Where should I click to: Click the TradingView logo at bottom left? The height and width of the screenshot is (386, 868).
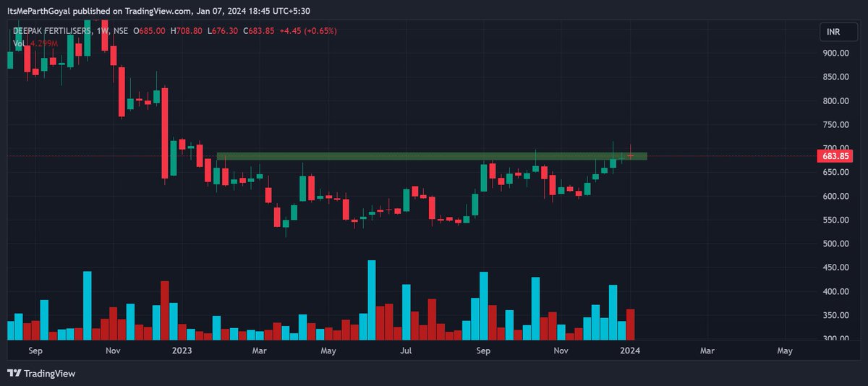click(x=41, y=373)
